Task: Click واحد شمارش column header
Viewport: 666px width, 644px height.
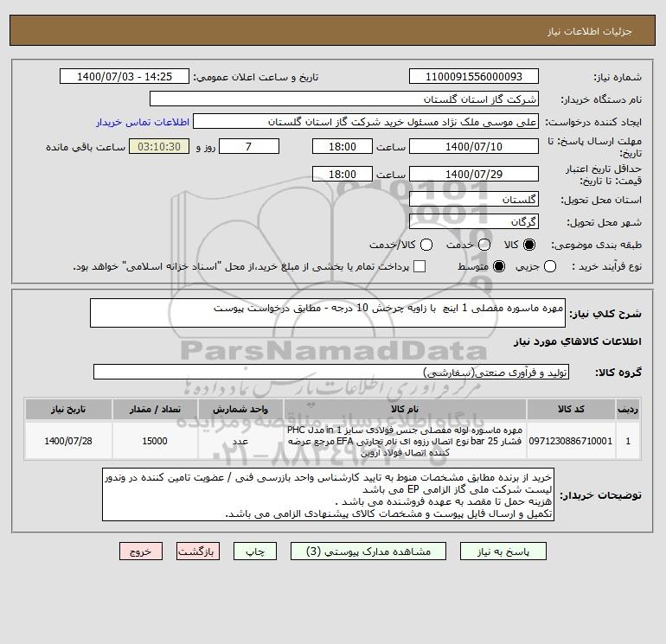Action: pos(240,409)
